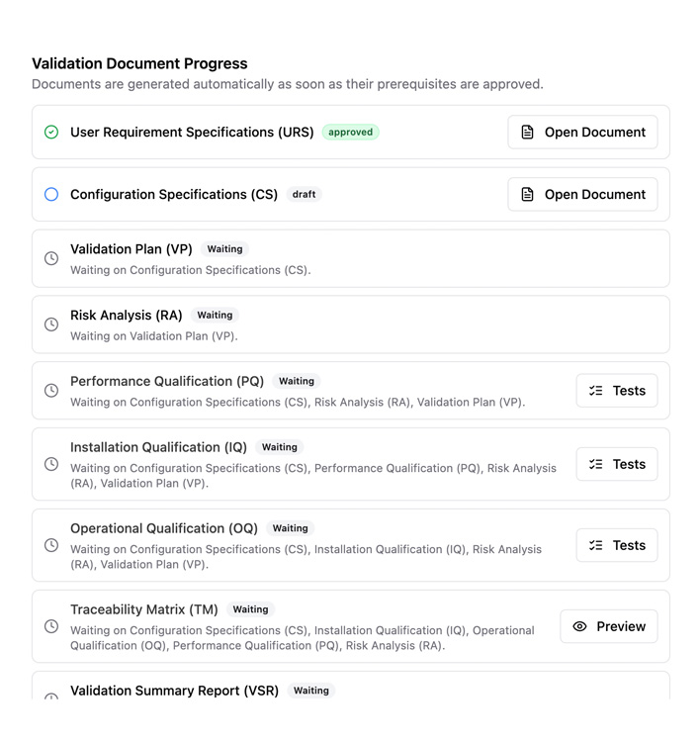Screen dimensions: 700x742
Task: Select the 'User Requirement Specifications (URS)' title
Action: click(192, 132)
